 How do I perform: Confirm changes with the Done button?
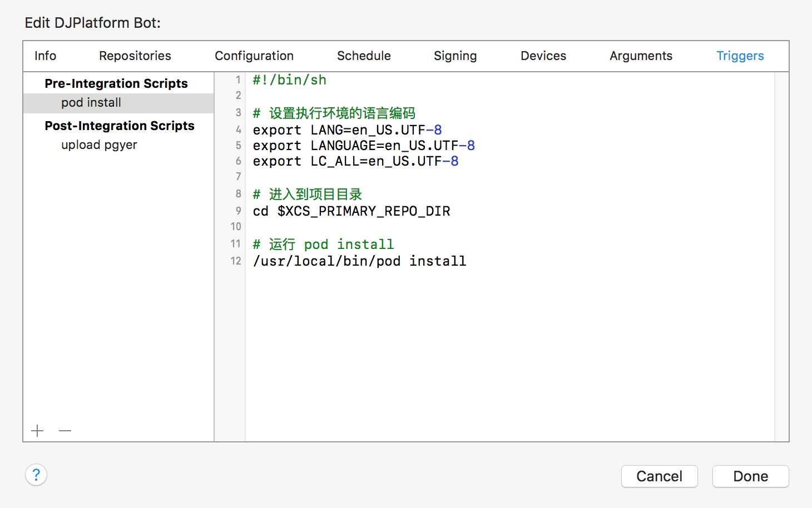pos(750,476)
